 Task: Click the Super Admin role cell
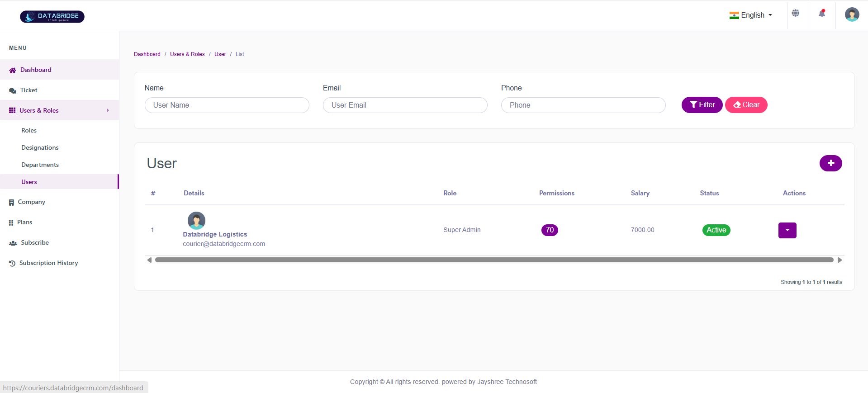coord(462,230)
